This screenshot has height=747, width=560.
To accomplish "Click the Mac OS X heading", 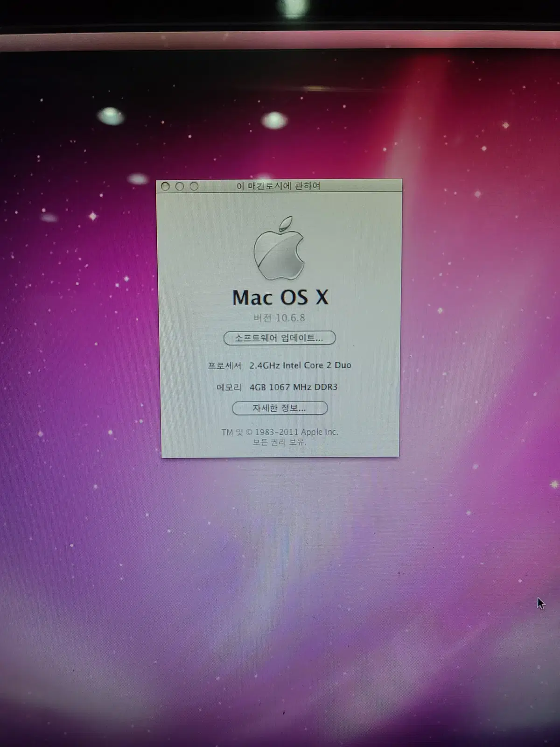I will tap(280, 297).
